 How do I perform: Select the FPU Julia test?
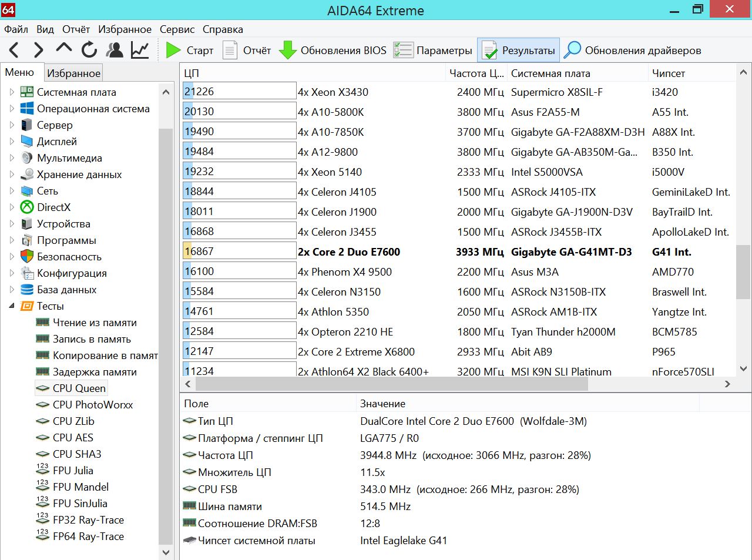pyautogui.click(x=73, y=471)
